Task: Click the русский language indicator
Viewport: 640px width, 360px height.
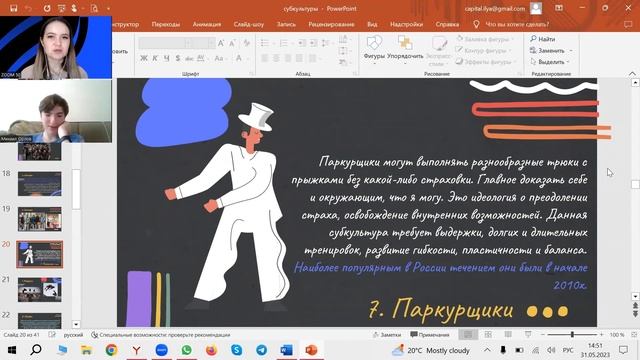Action: coord(73,335)
